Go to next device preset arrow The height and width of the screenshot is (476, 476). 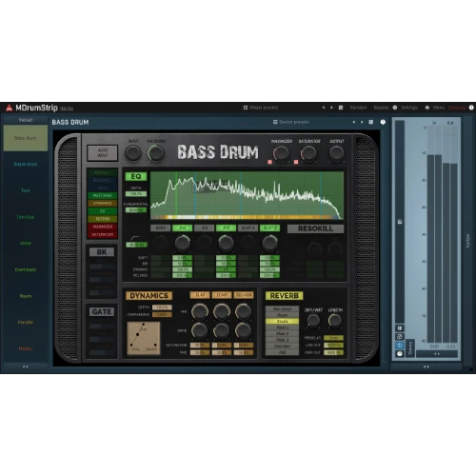(x=362, y=122)
